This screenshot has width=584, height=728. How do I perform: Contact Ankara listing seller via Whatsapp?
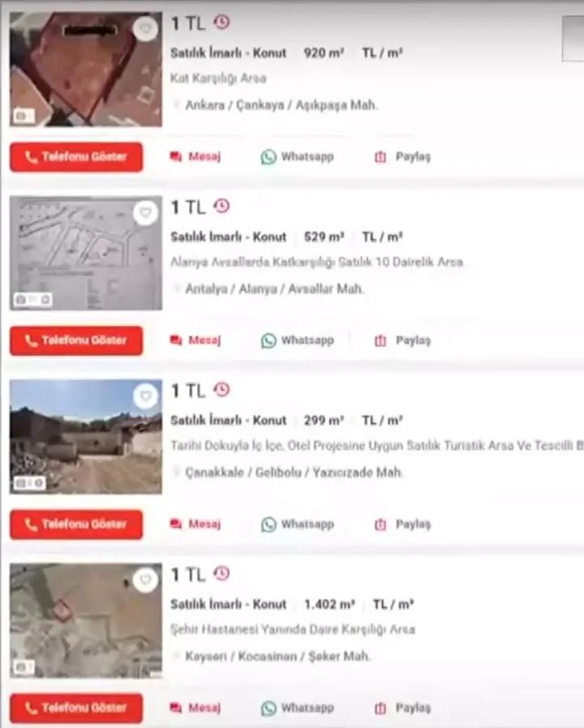pos(298,157)
